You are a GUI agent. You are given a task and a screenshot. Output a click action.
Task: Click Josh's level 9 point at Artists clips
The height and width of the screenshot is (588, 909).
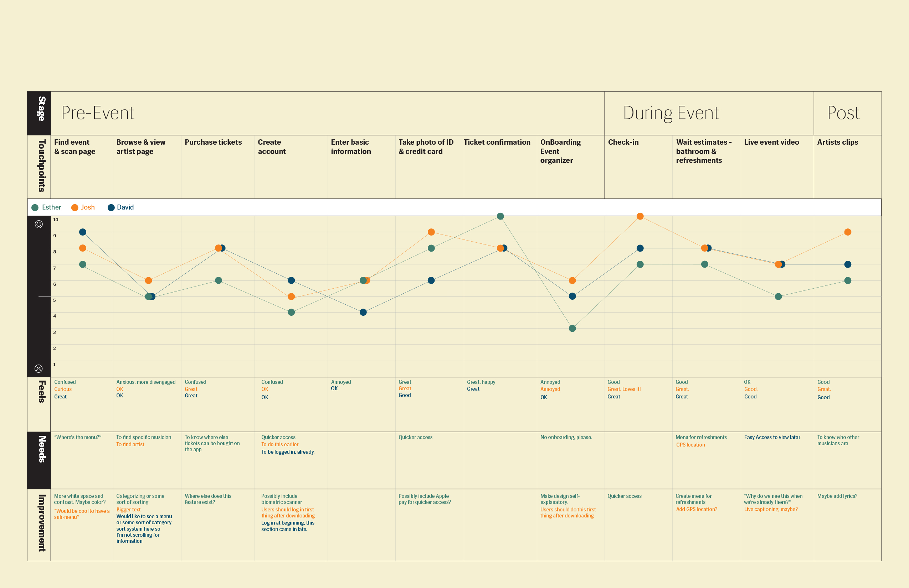click(848, 232)
